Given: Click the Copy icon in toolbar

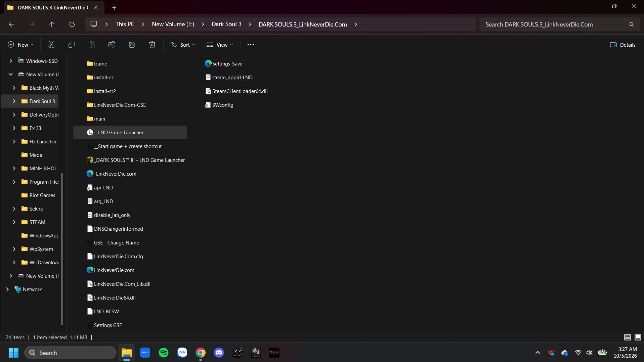Looking at the screenshot, I should coord(72,45).
